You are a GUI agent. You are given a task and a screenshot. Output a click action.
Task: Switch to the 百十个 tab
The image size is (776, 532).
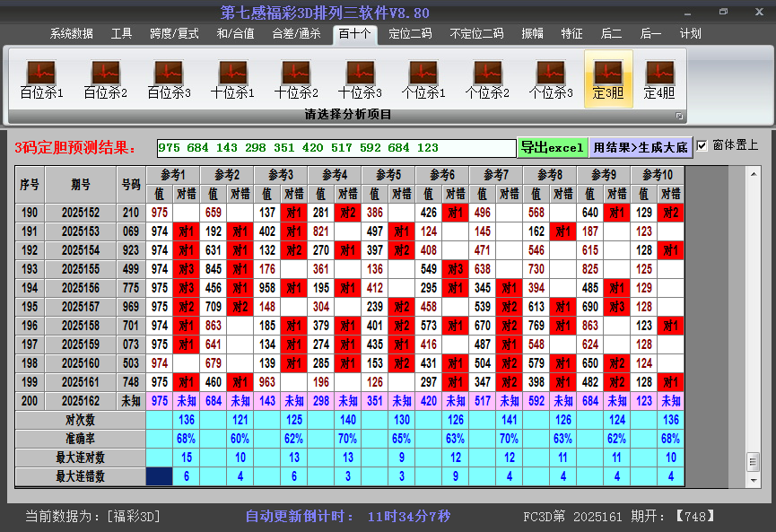tap(355, 34)
